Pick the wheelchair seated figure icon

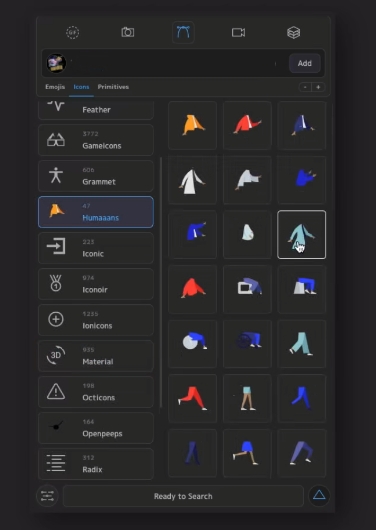tap(247, 344)
